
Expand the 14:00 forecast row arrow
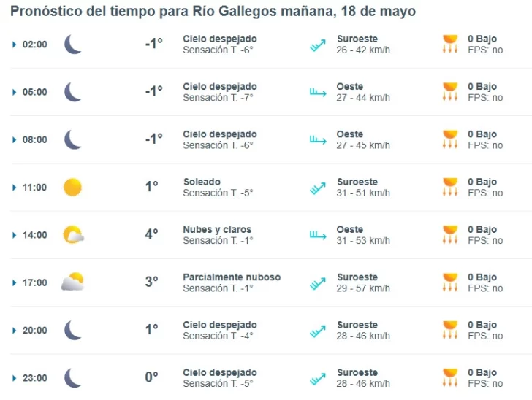[x=14, y=235]
